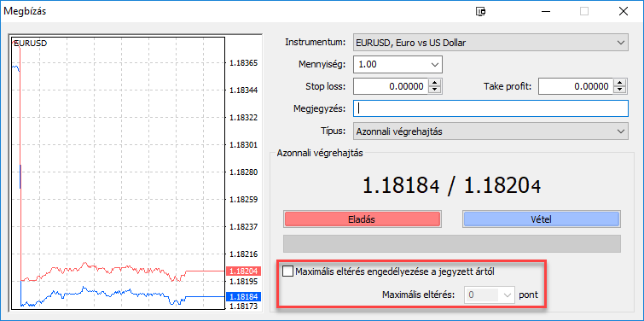
Task: Open the Típus order type dropdown
Action: pos(490,131)
